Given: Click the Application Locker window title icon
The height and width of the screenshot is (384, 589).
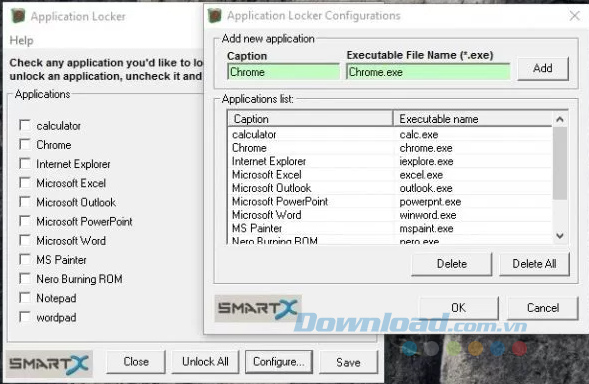Looking at the screenshot, I should pyautogui.click(x=18, y=16).
